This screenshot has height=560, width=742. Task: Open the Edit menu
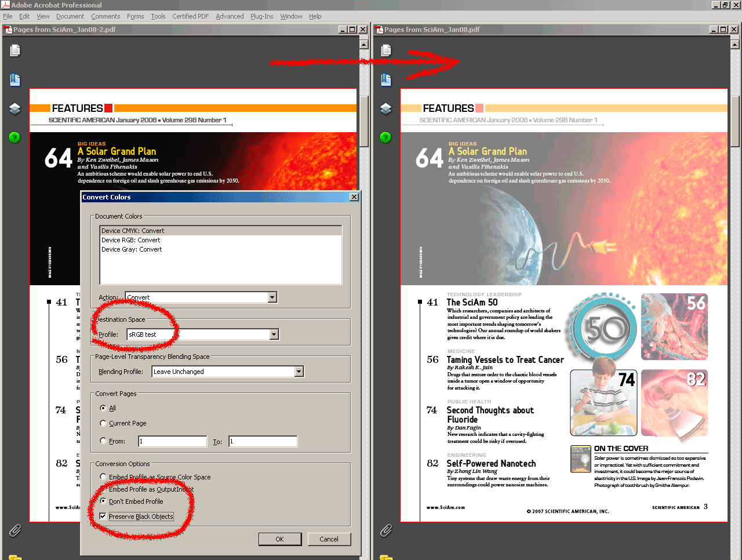24,16
